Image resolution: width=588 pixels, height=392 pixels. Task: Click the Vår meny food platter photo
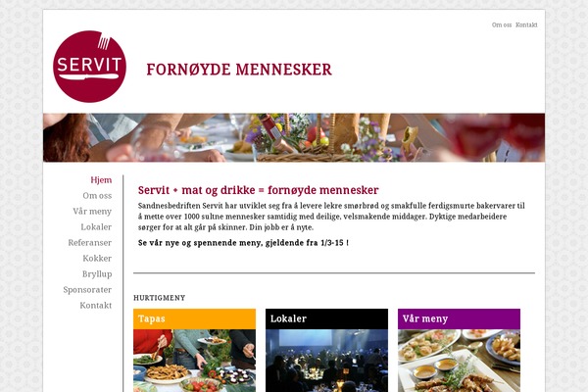tap(459, 361)
